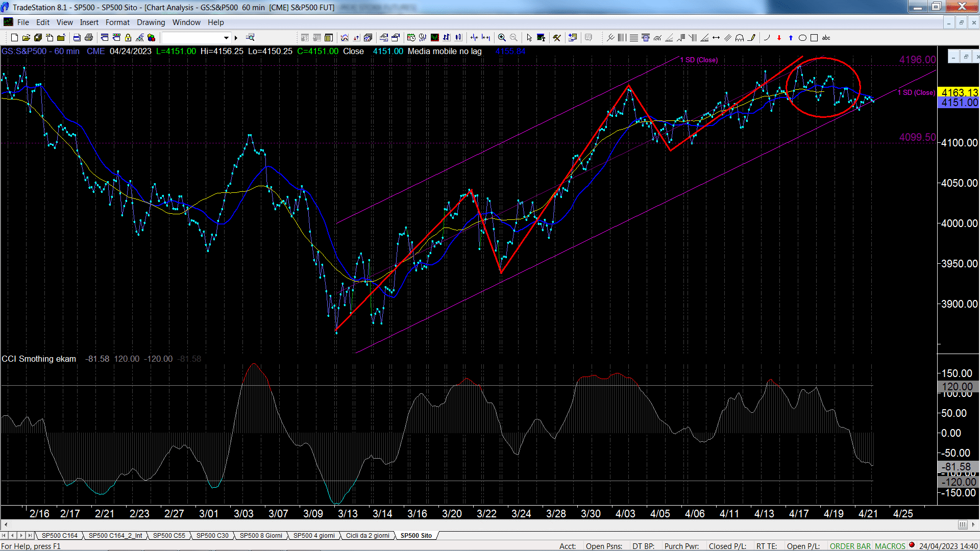Click the compress bar spacing arrows icon

click(474, 37)
